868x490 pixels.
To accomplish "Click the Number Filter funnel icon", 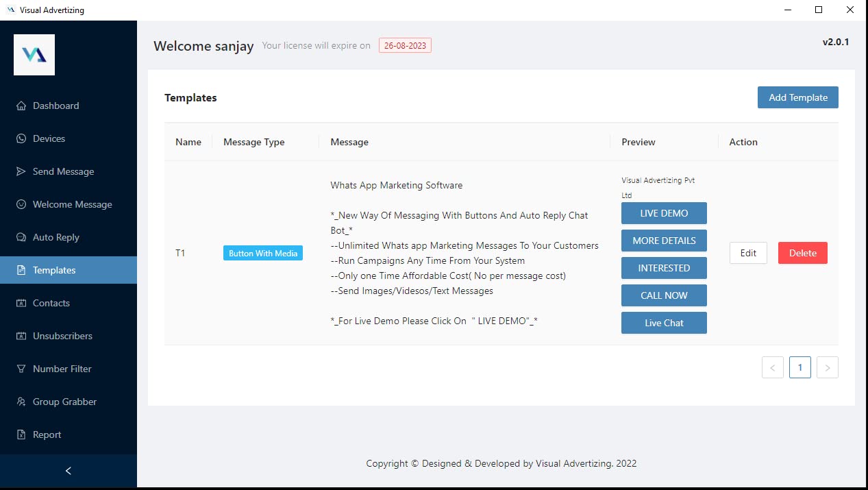I will [x=21, y=369].
